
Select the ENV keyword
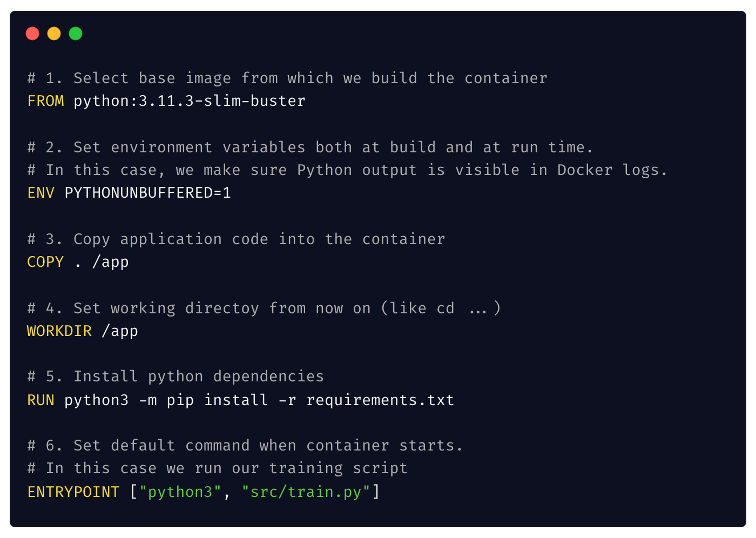40,192
